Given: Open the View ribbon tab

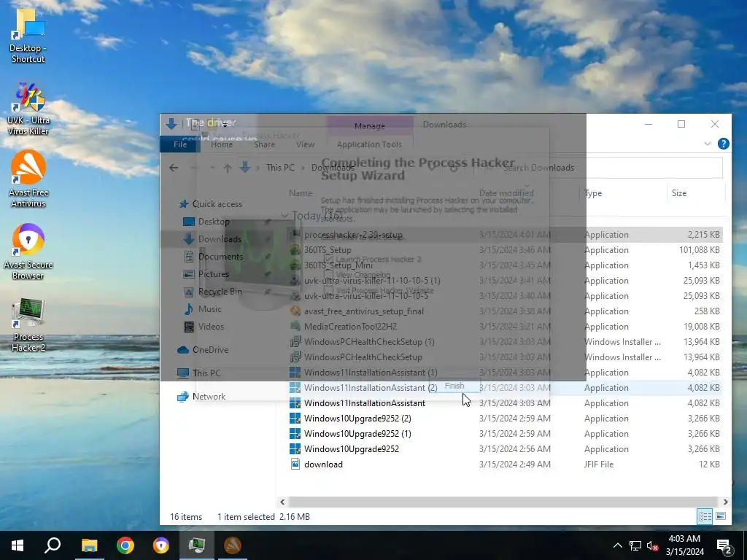Looking at the screenshot, I should (305, 144).
